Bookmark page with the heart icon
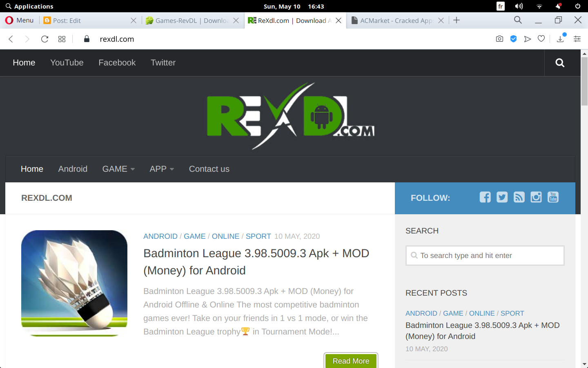 [x=541, y=39]
